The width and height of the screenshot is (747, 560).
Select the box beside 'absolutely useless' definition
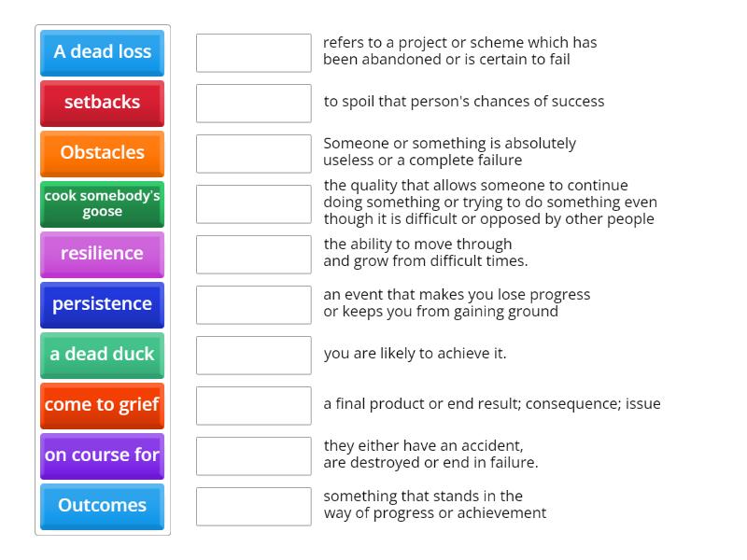click(253, 153)
